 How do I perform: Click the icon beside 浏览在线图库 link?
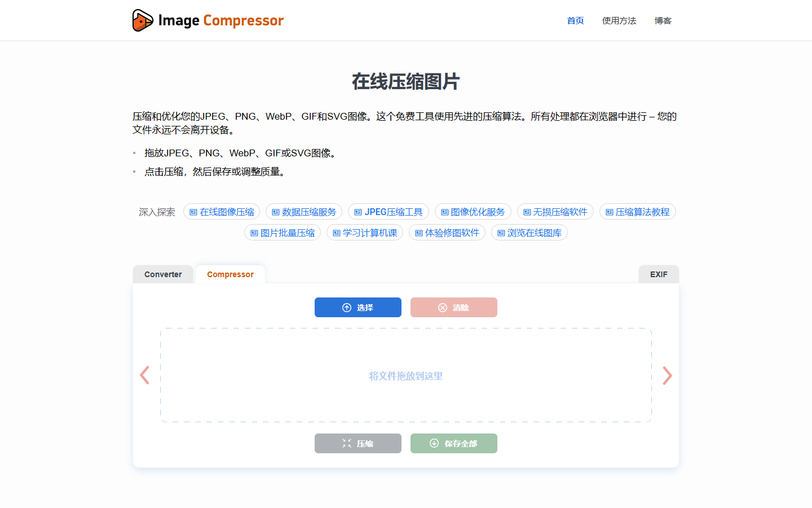point(501,233)
